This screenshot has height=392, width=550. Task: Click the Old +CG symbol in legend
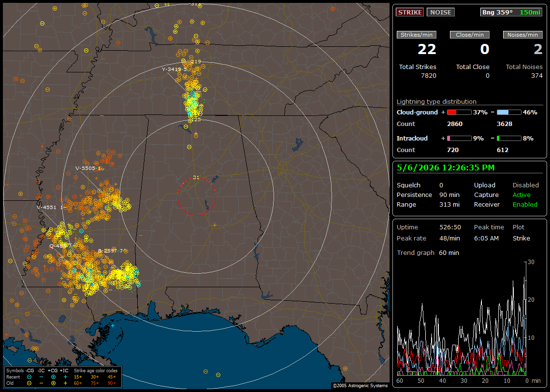[53, 383]
